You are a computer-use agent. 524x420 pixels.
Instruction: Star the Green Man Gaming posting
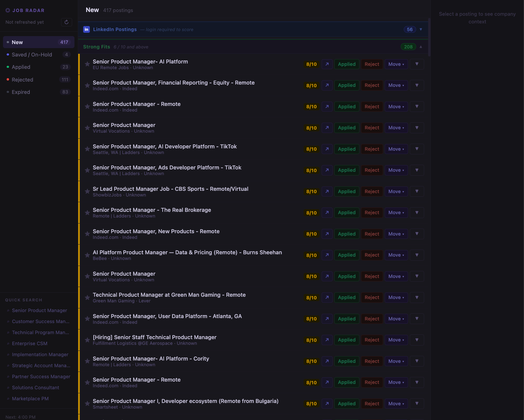87,297
